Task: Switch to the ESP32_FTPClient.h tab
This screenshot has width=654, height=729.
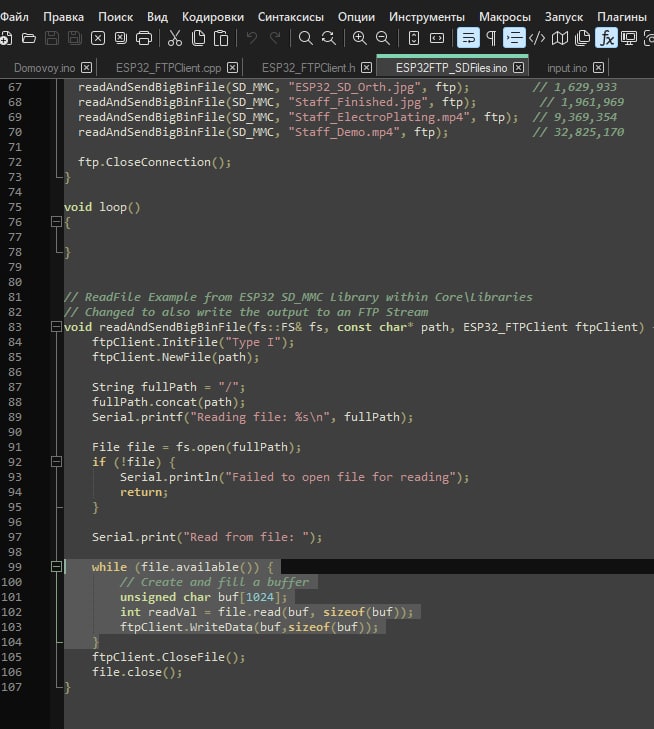Action: coord(308,68)
